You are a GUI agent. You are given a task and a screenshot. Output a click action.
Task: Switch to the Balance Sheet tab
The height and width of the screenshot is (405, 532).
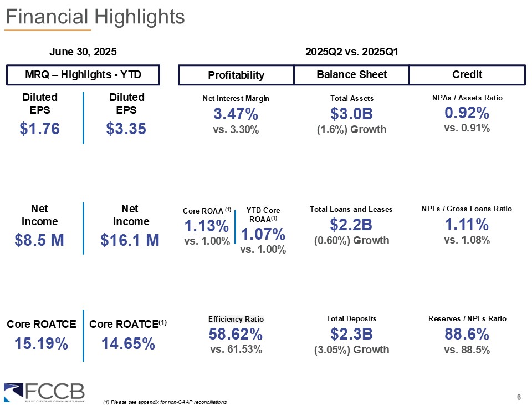point(351,75)
